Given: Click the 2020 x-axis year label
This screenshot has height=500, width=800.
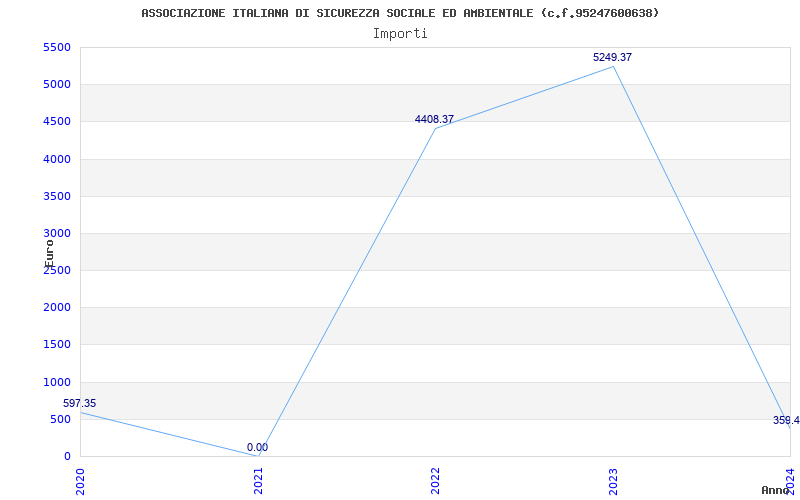Looking at the screenshot, I should click(80, 482).
